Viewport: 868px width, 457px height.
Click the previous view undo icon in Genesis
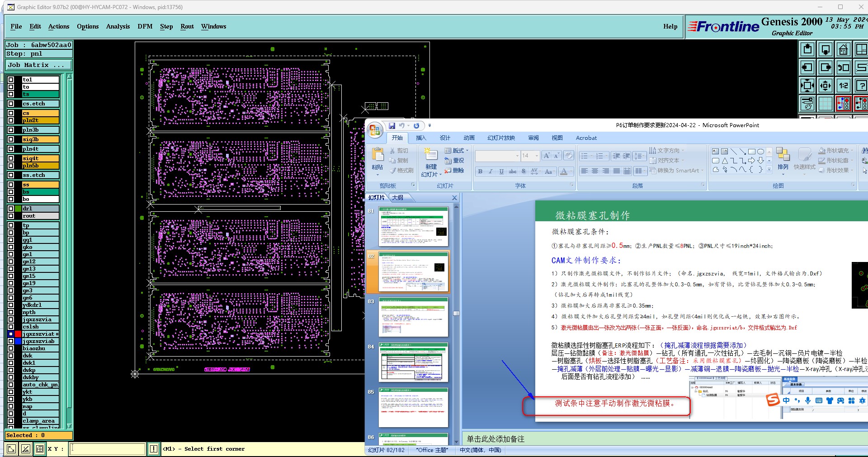[843, 67]
